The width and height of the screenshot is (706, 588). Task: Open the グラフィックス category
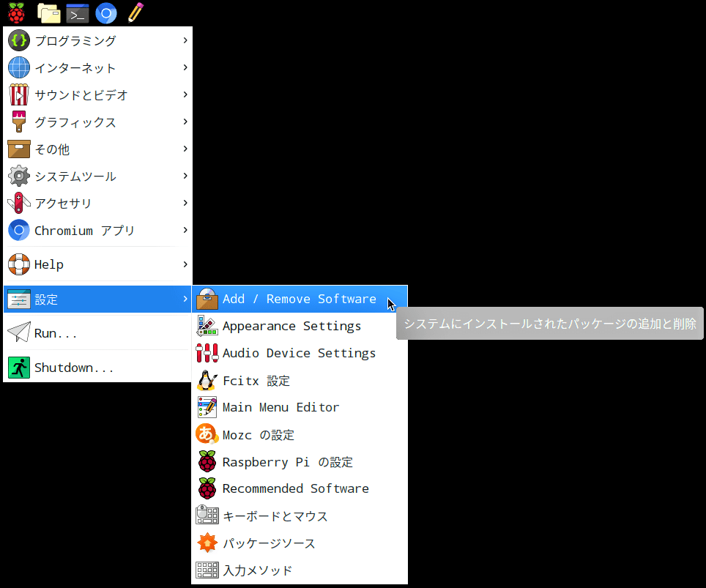click(97, 122)
